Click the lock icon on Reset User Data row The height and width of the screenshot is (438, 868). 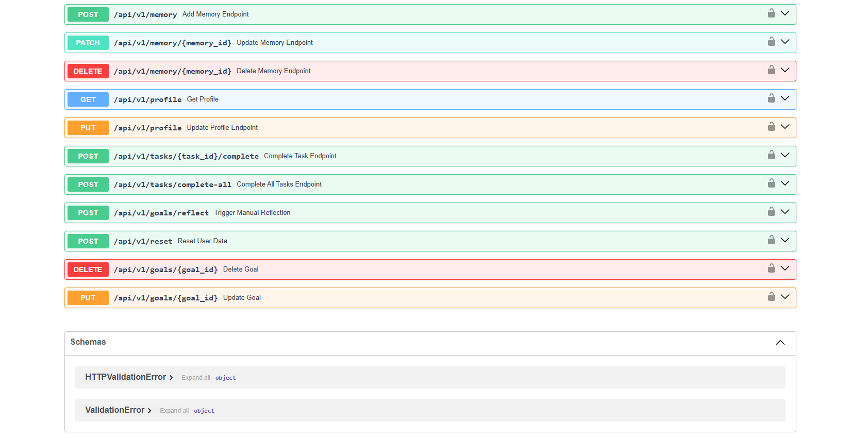772,240
